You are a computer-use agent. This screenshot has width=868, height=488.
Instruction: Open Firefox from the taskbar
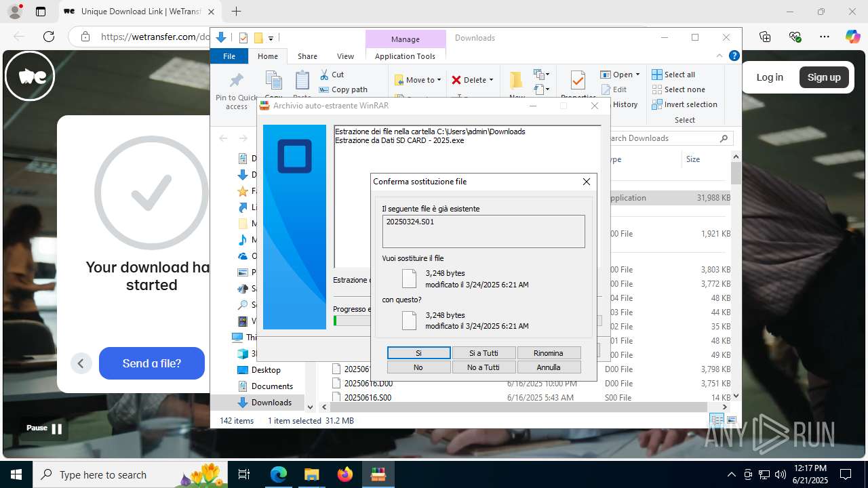[345, 474]
